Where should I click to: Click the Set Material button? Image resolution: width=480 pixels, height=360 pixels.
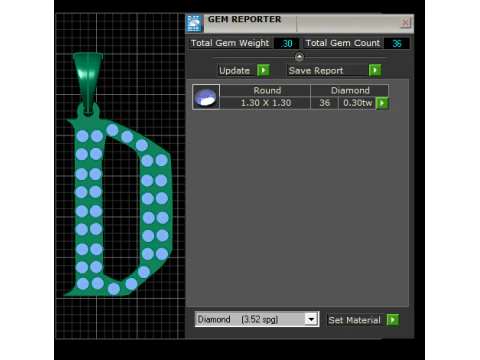click(356, 320)
